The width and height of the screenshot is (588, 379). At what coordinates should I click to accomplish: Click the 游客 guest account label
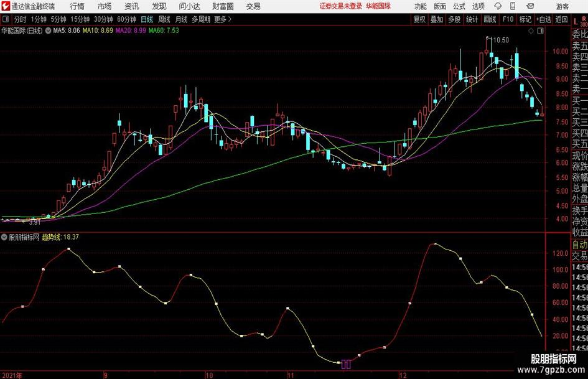(x=562, y=6)
